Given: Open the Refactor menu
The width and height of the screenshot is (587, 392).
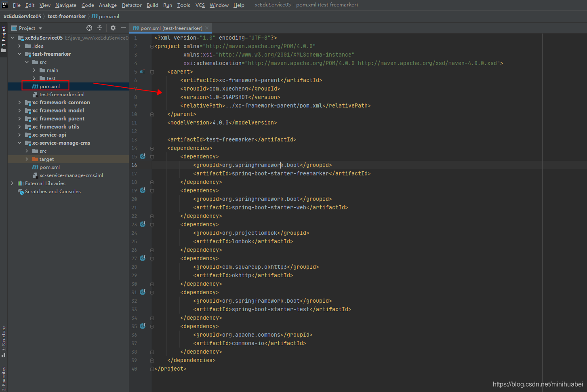Looking at the screenshot, I should coord(132,5).
